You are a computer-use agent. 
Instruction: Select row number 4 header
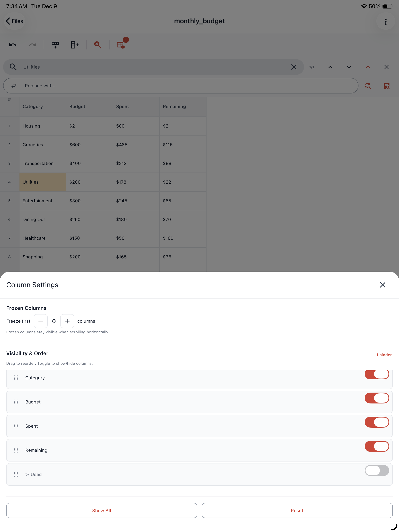click(x=9, y=182)
